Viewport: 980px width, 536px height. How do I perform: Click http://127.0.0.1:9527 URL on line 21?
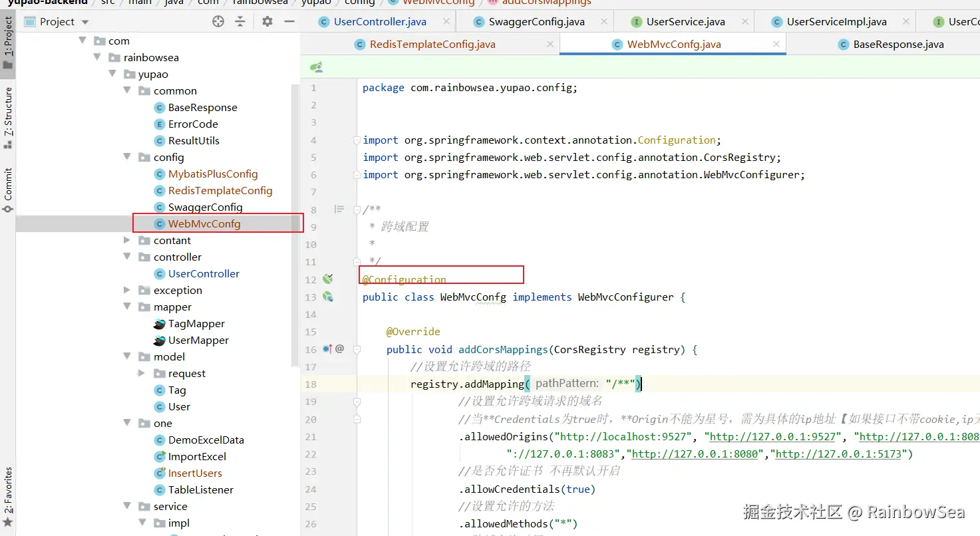(773, 437)
